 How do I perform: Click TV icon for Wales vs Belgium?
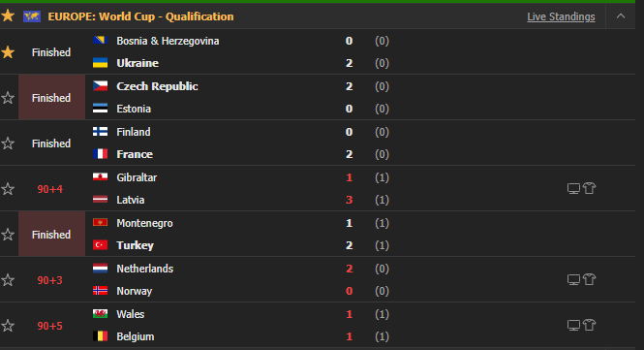[573, 326]
